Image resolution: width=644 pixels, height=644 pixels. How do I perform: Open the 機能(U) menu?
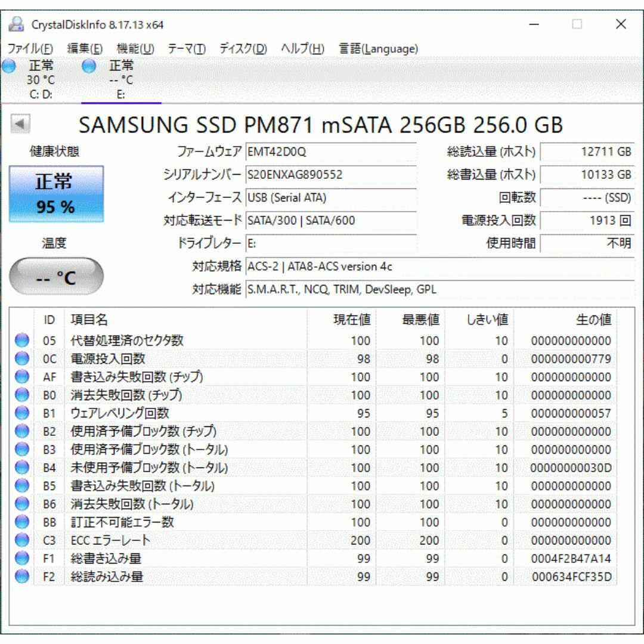point(135,48)
